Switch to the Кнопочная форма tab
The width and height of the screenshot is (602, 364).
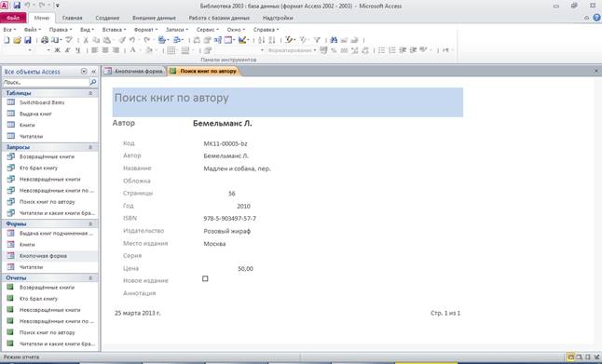[134, 71]
